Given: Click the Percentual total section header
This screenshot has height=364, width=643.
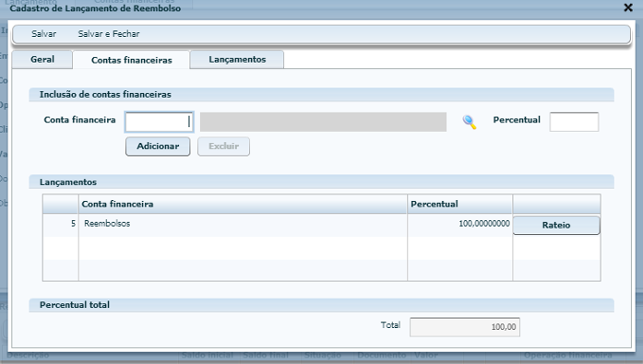Looking at the screenshot, I should [321, 305].
